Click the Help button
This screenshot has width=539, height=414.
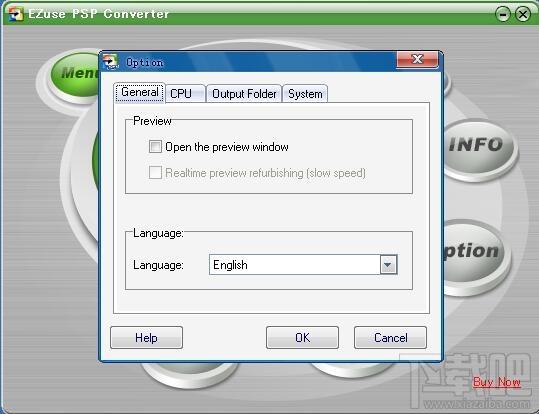point(146,338)
